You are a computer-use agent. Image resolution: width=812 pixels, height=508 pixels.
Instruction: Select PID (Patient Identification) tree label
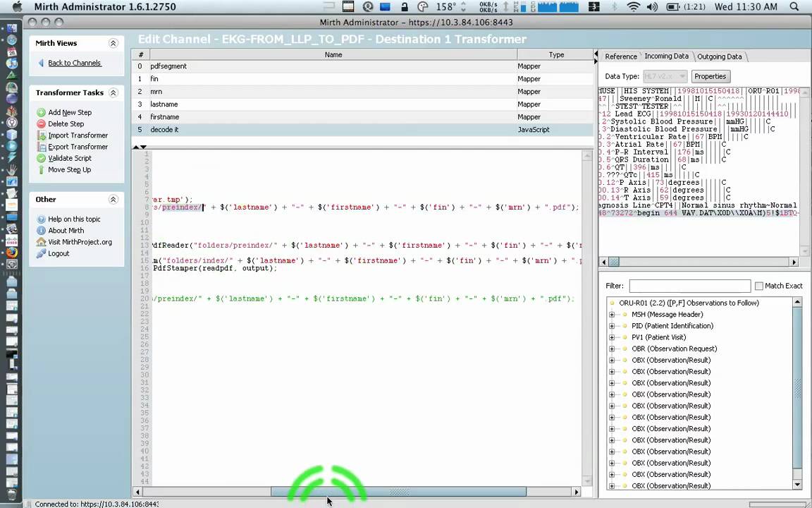coord(672,326)
